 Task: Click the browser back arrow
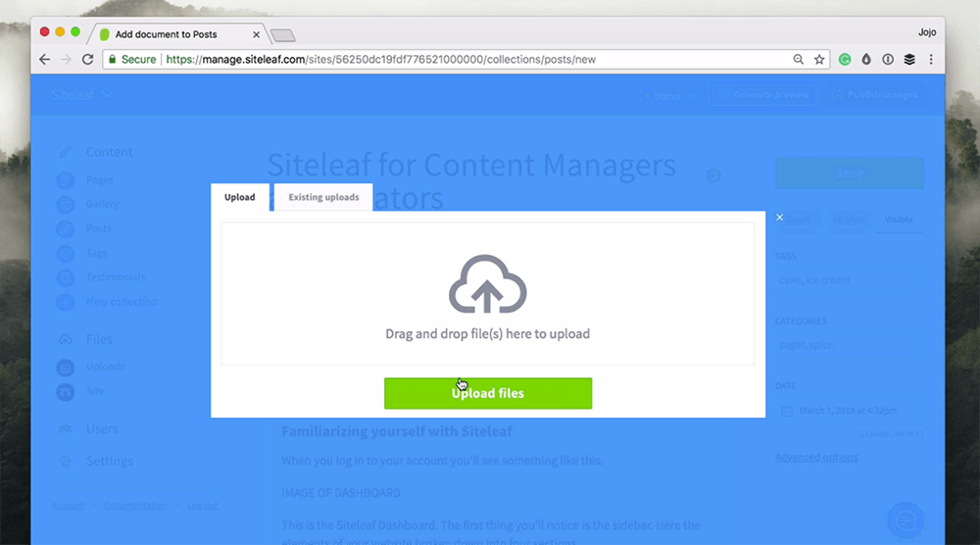coord(44,60)
